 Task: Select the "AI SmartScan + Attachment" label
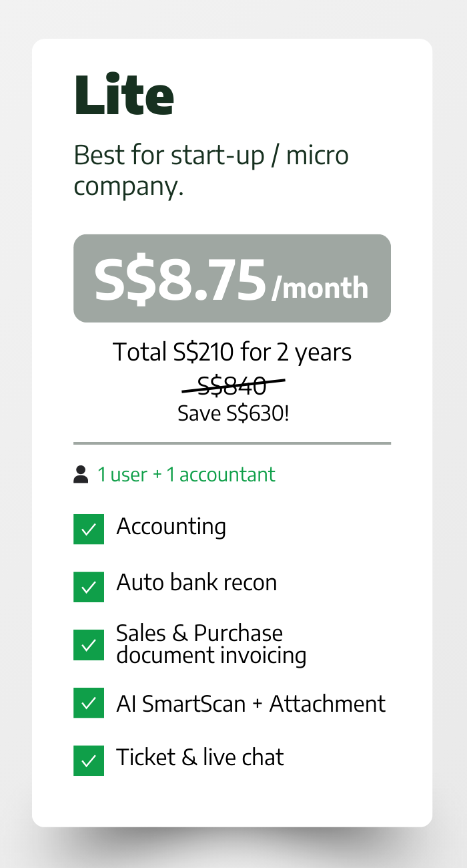[x=250, y=704]
